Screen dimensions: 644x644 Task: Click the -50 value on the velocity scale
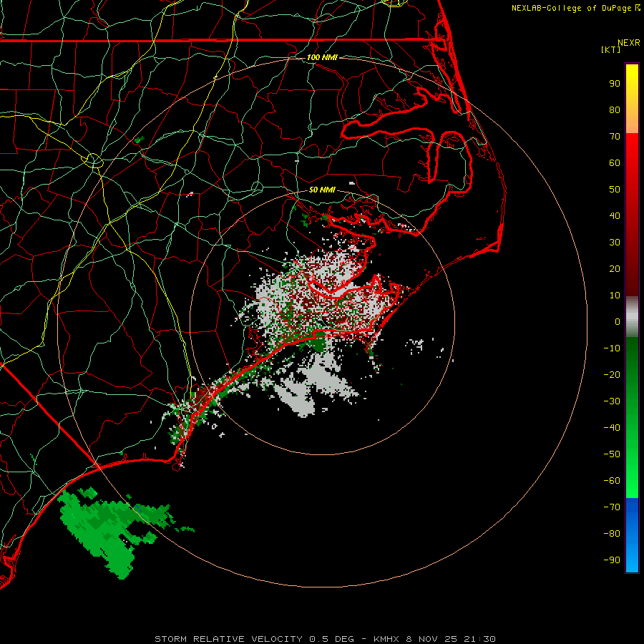[x=612, y=454]
